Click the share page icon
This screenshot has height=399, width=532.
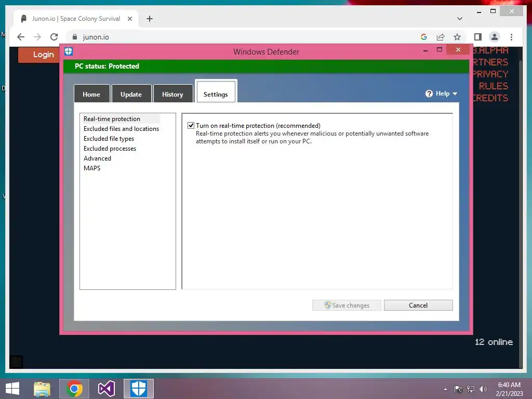tap(441, 37)
